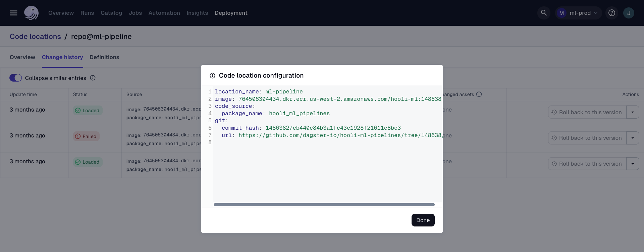644x252 pixels.
Task: Open the Catalog navigation item
Action: pos(111,13)
